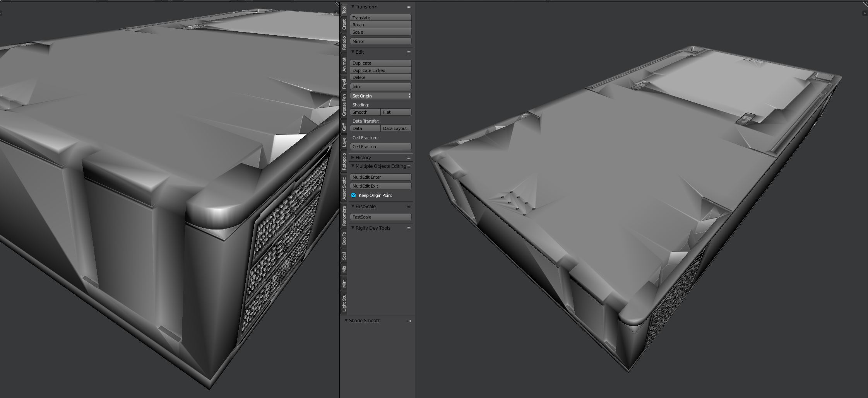
Task: Switch to the Grease Pen tab
Action: click(x=344, y=105)
